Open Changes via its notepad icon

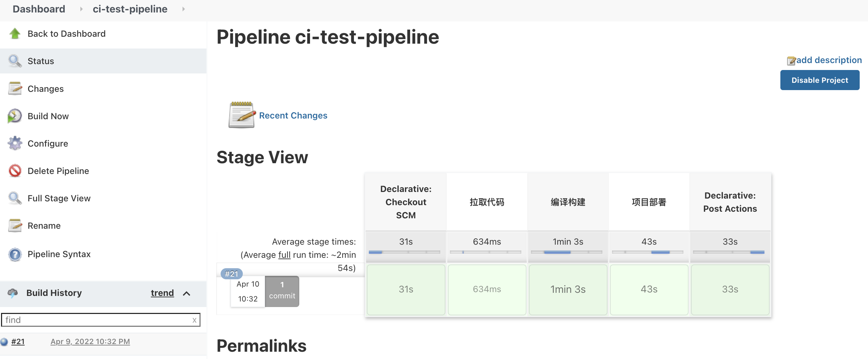pyautogui.click(x=15, y=89)
